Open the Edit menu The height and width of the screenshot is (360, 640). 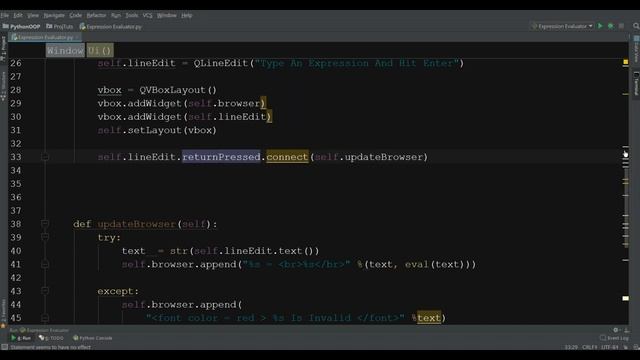pyautogui.click(x=18, y=15)
